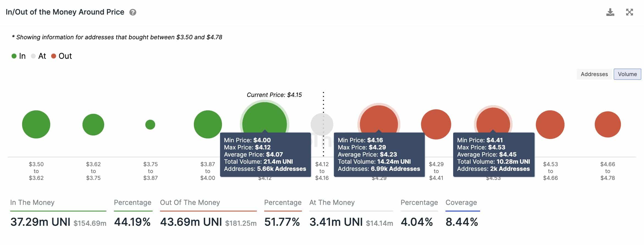Toggle the In category in the legend
Screen dimensions: 644x245
click(19, 56)
